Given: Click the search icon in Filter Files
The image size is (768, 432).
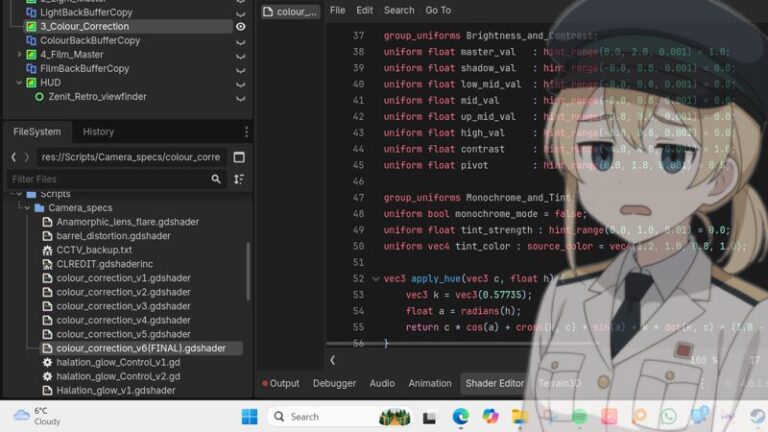Looking at the screenshot, I should coord(216,179).
